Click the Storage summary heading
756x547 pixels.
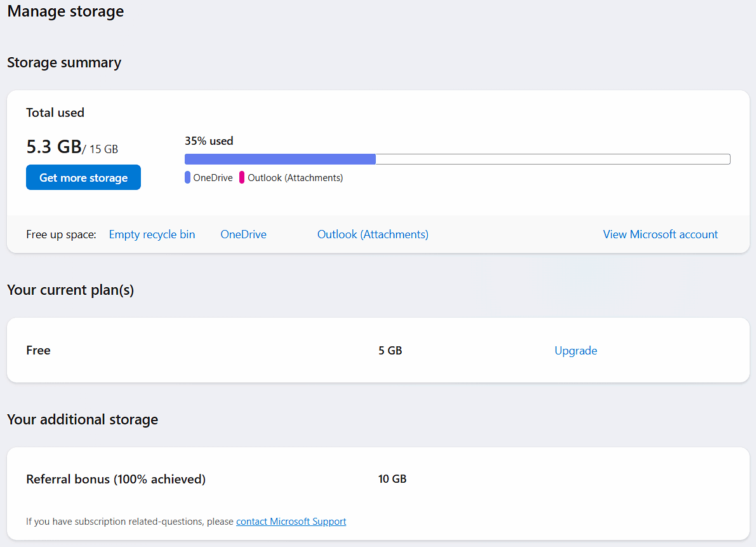[64, 63]
